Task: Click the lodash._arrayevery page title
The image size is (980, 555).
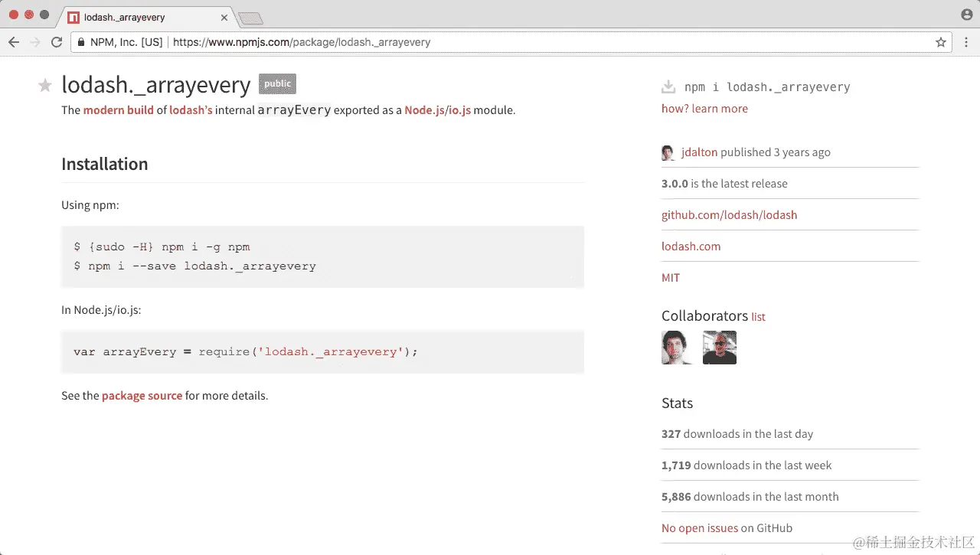Action: (156, 85)
